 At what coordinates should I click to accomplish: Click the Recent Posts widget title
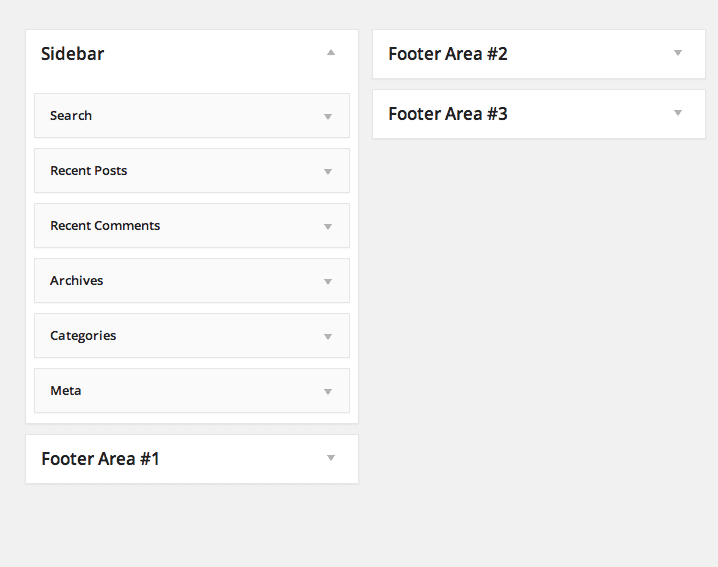89,171
